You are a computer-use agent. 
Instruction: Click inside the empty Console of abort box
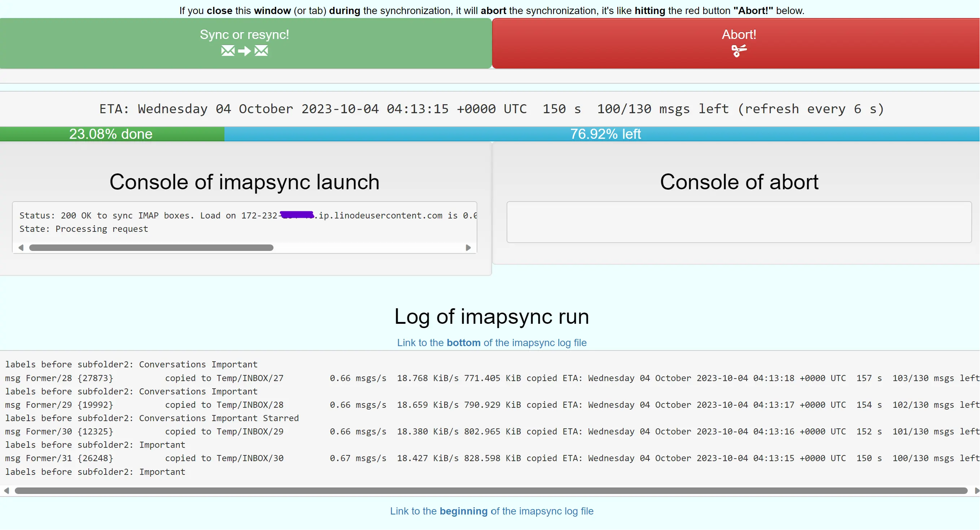coord(739,222)
